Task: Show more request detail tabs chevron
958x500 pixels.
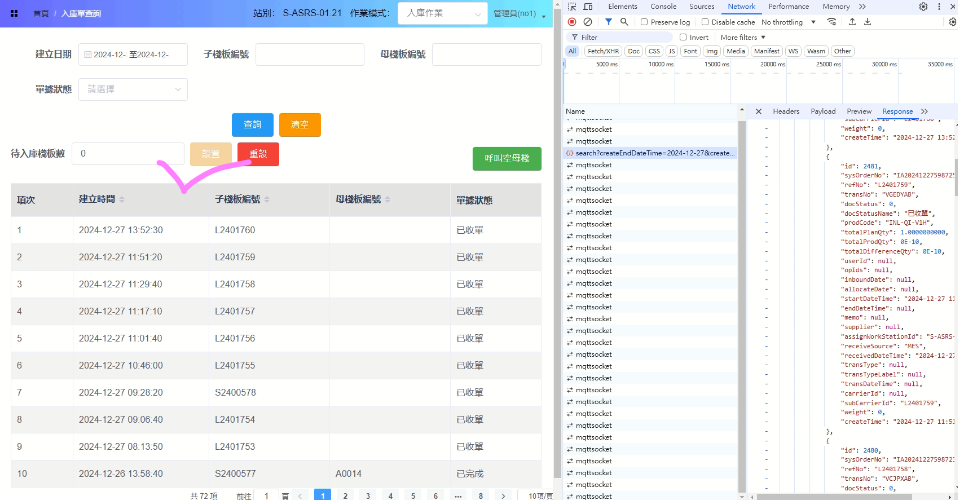Action: (924, 111)
